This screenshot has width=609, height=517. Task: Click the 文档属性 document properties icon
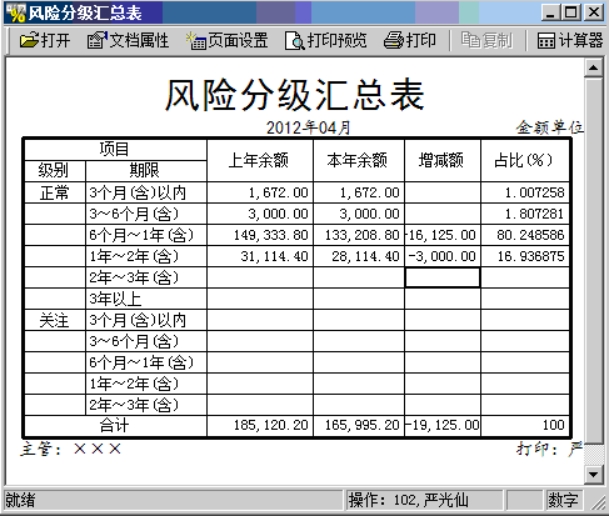[x=97, y=40]
